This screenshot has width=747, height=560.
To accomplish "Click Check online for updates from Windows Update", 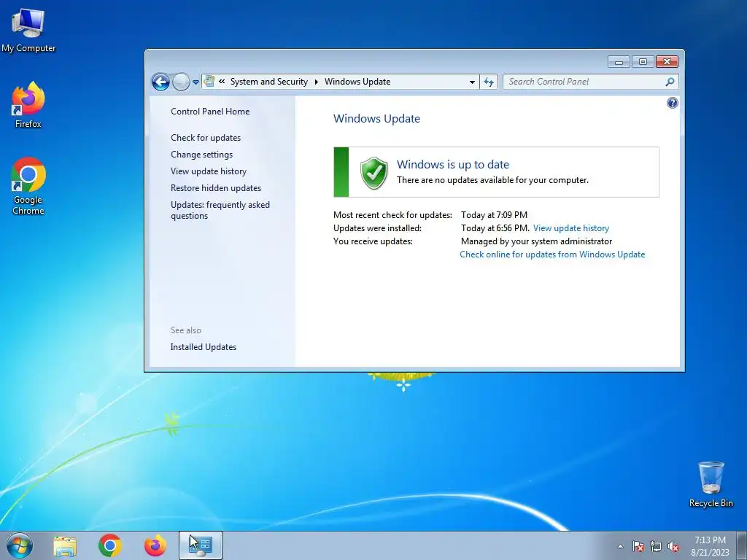I will click(552, 254).
